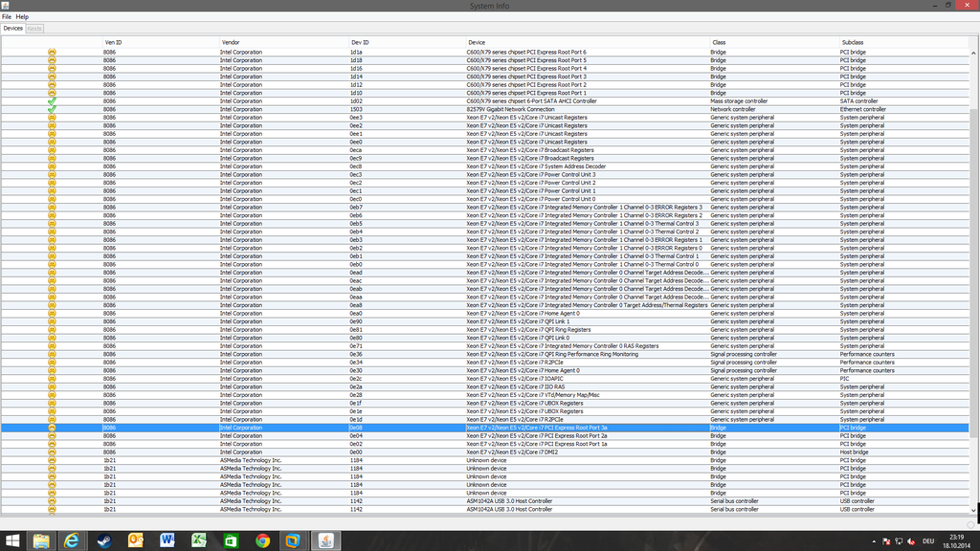Viewport: 980px width, 551px height.
Task: Click the yellow status icon in Dev ID 1d18 row
Action: pyautogui.click(x=52, y=60)
